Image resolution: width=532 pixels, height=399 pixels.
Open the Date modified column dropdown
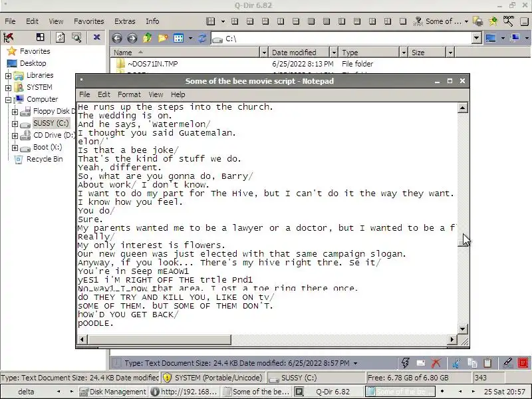click(x=334, y=53)
